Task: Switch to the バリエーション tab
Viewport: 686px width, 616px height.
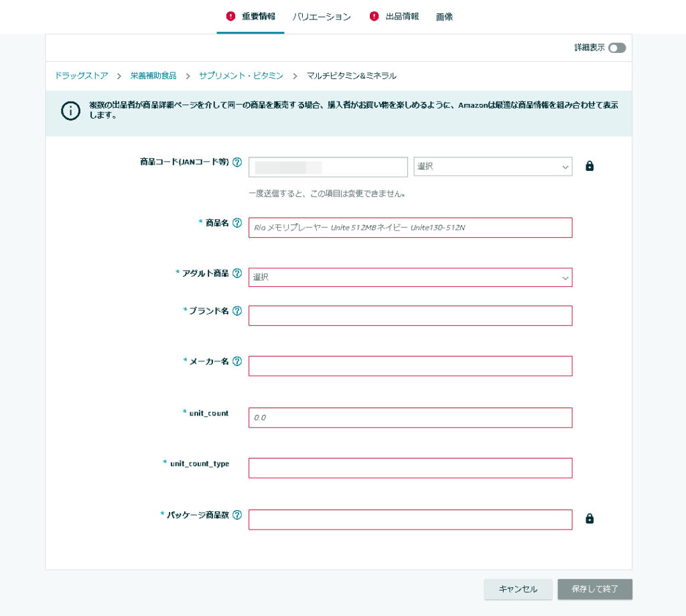Action: click(322, 17)
